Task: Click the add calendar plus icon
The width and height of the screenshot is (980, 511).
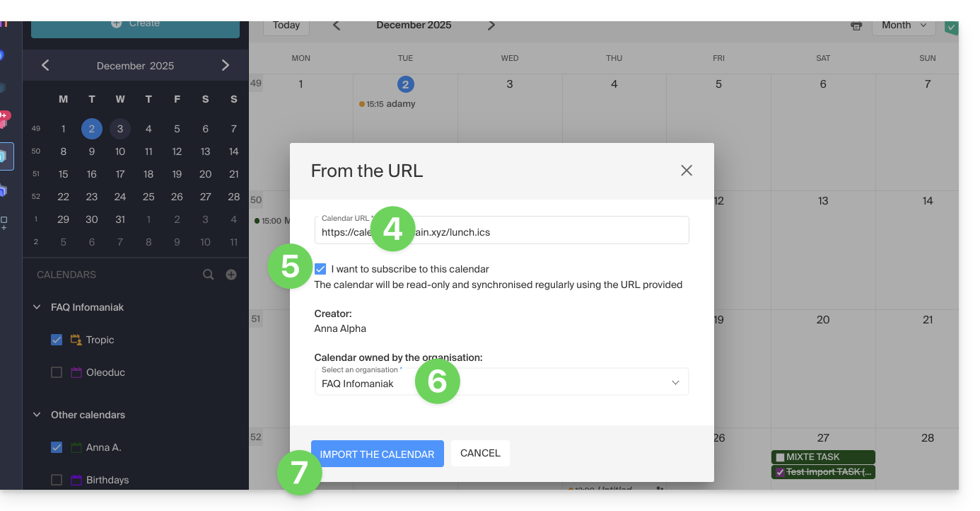Action: coord(231,275)
